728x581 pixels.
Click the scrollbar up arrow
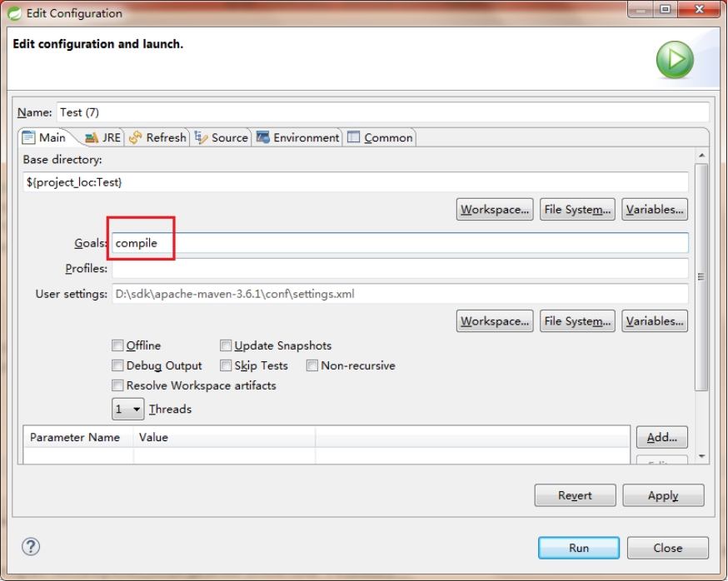701,155
